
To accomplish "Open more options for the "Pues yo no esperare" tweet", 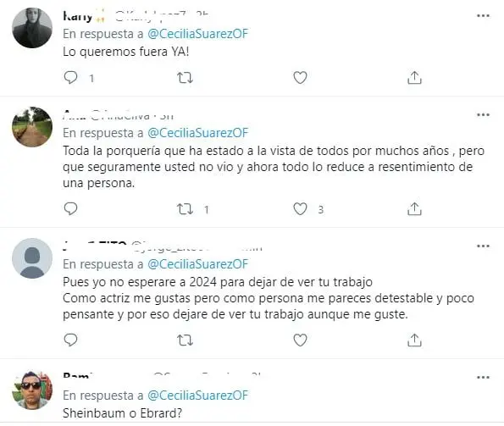I will [x=483, y=246].
